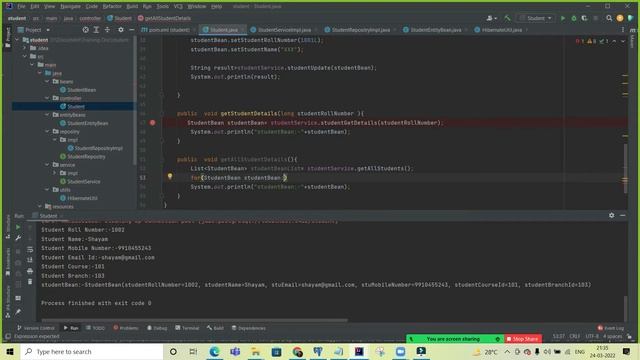Switch to StudentRepositoryImpl.java tab
This screenshot has width=640, height=360.
360,30
